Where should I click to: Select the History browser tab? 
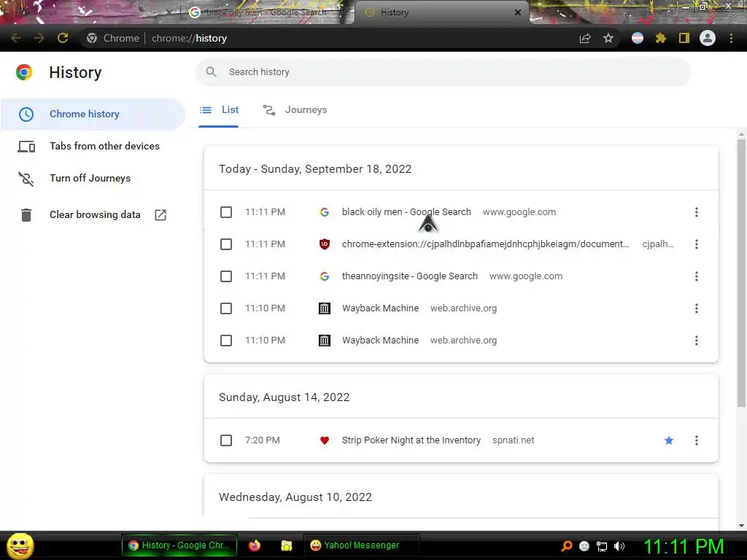tap(441, 12)
